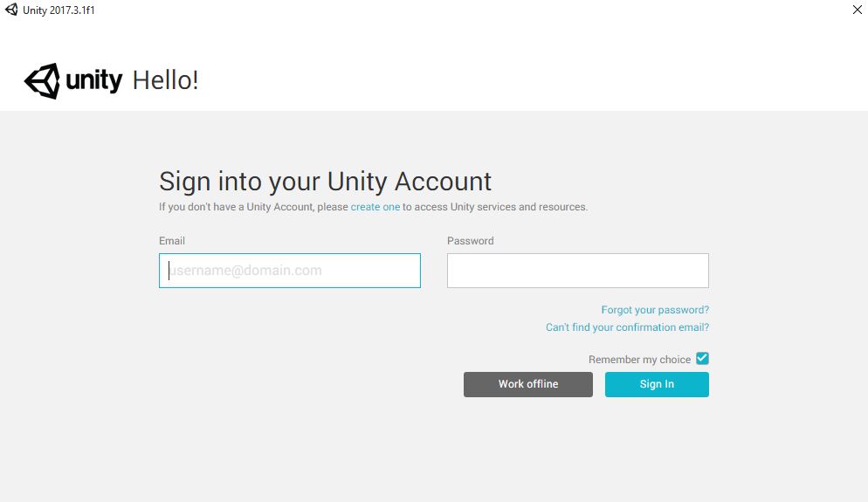Click the small Unity icon in title bar

(11, 10)
